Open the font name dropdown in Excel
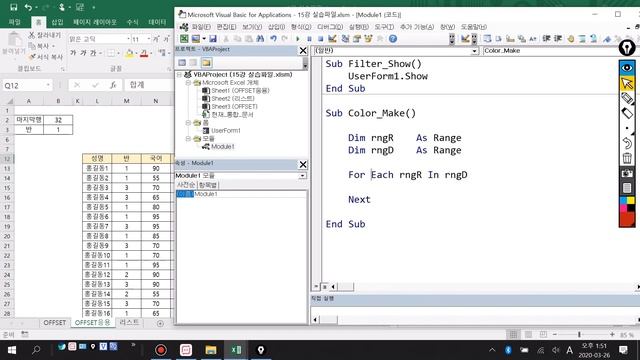The width and height of the screenshot is (640, 360). click(x=128, y=39)
